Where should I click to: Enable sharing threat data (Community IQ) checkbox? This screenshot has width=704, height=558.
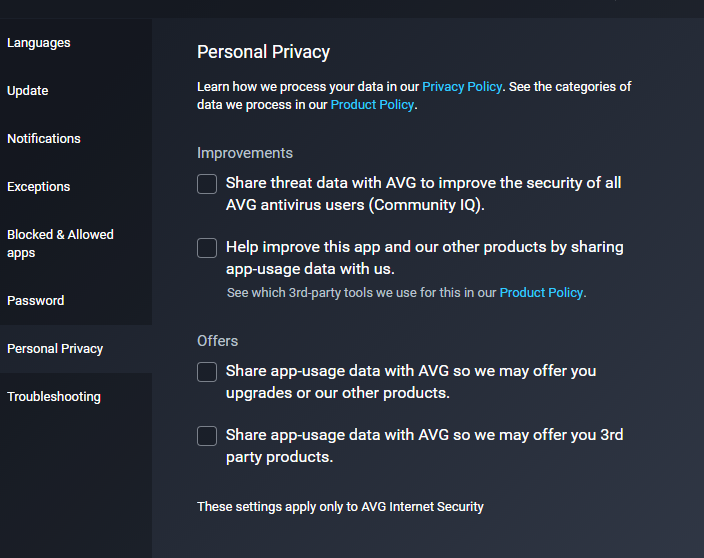207,184
